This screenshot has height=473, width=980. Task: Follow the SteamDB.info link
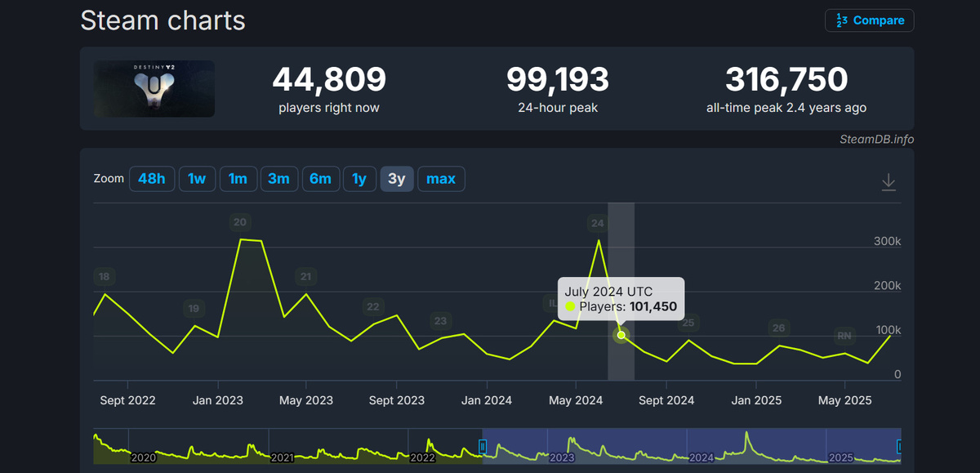coord(878,139)
